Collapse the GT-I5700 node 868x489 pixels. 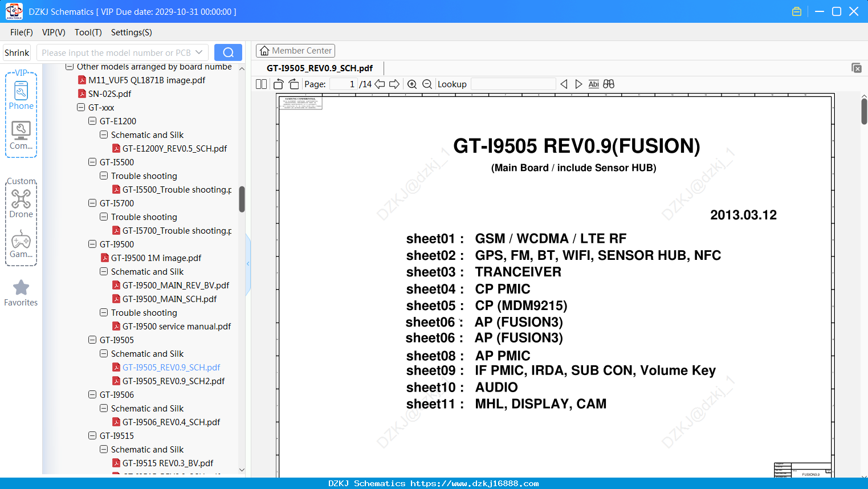92,203
